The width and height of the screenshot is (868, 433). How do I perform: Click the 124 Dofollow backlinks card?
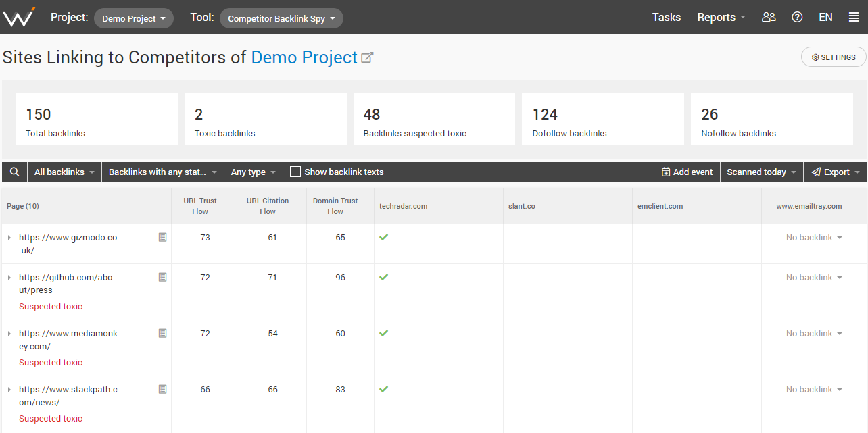(603, 120)
